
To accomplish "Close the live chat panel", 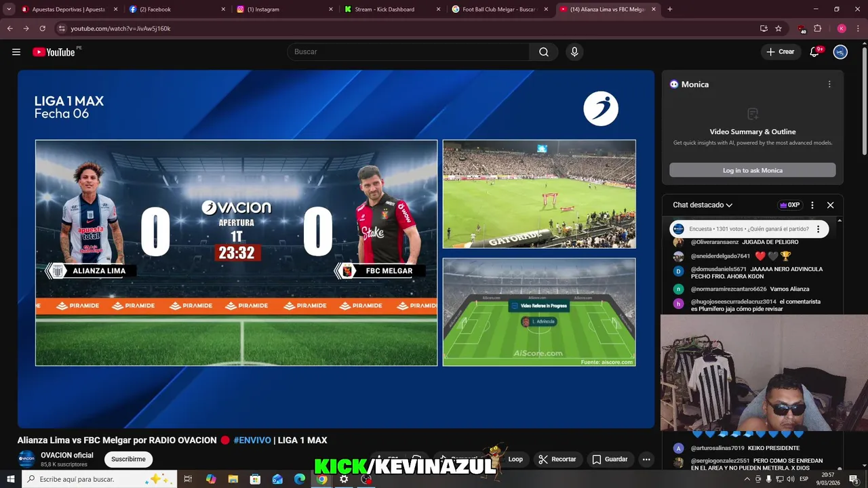I will click(x=830, y=205).
